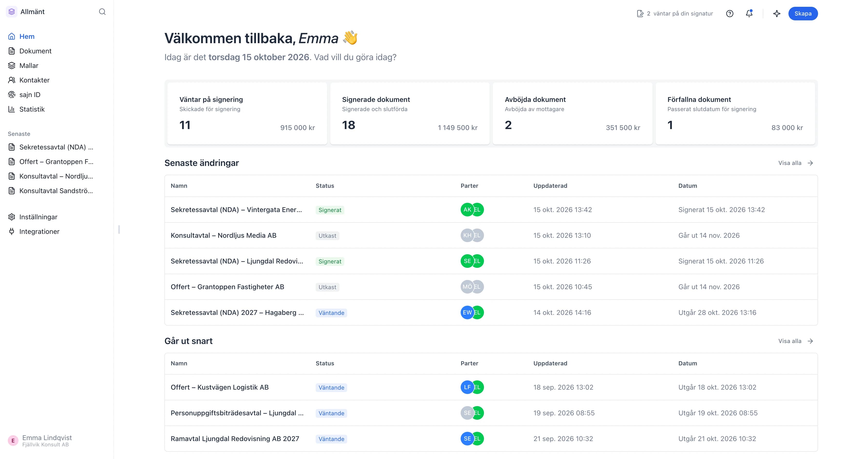
Task: Open the Förfallna dokument card
Action: [x=735, y=114]
